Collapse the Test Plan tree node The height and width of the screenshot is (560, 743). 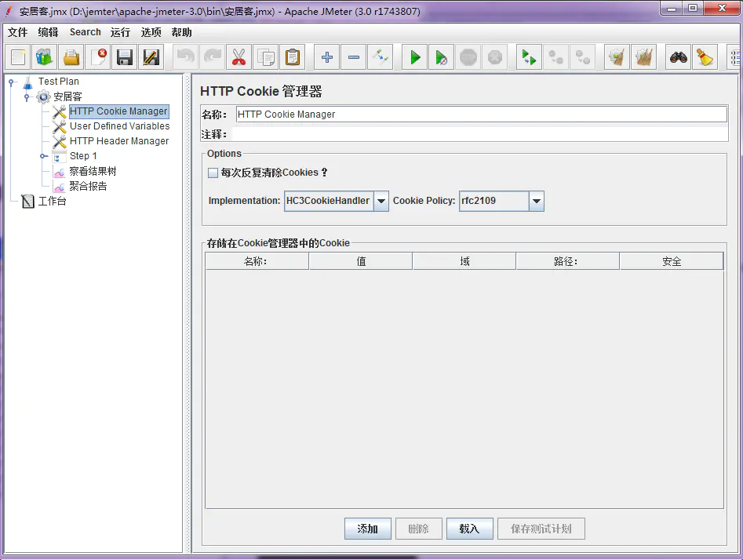pyautogui.click(x=11, y=82)
